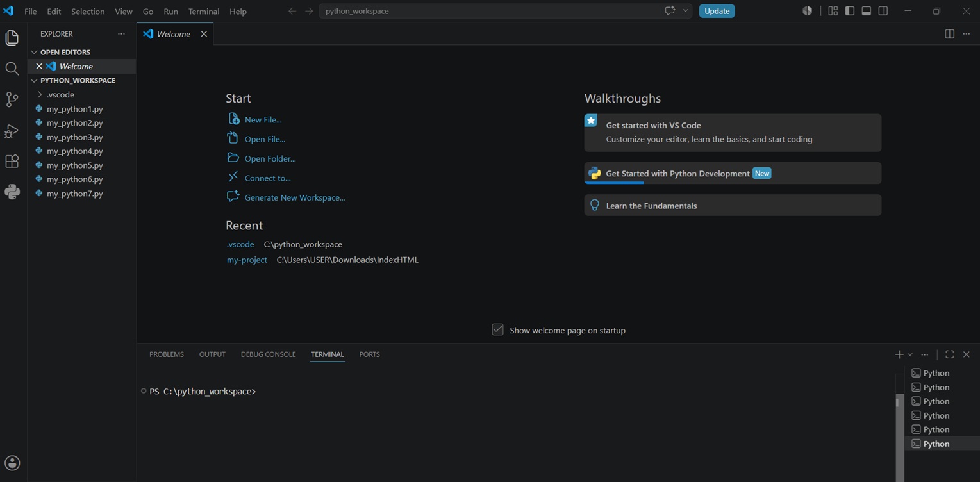980x482 pixels.
Task: Open the Go menu
Action: click(148, 11)
